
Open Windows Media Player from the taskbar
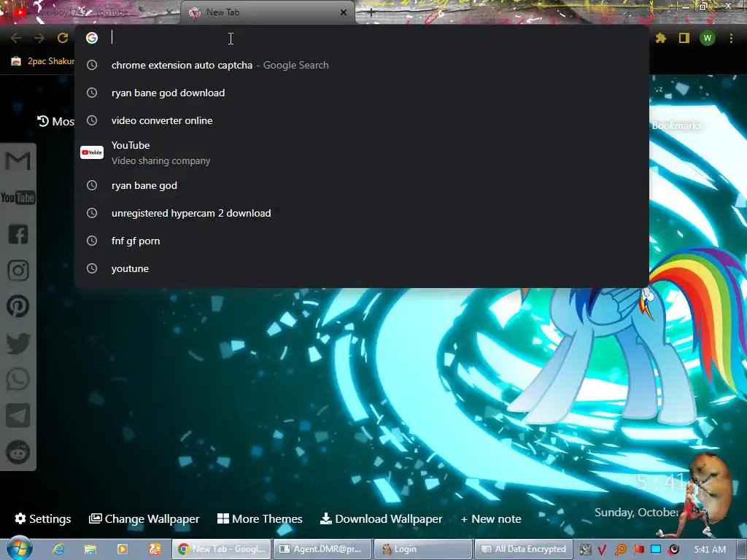tap(123, 549)
